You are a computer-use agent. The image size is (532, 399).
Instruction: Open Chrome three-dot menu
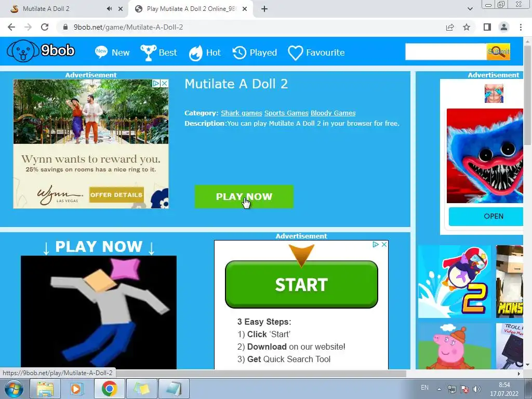(x=521, y=27)
